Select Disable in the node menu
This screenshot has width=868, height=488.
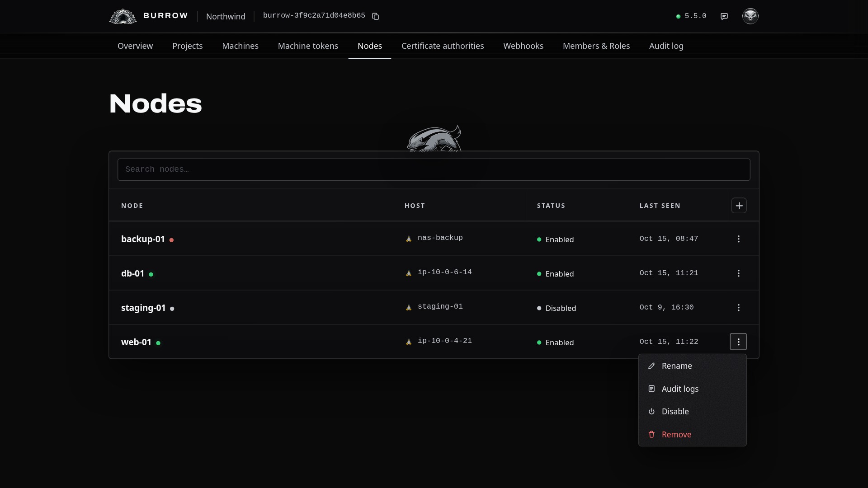[x=692, y=412]
